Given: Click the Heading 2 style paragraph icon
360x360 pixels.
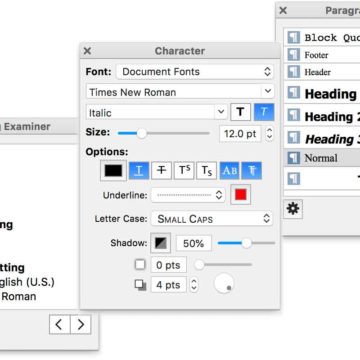Looking at the screenshot, I should pos(294,116).
